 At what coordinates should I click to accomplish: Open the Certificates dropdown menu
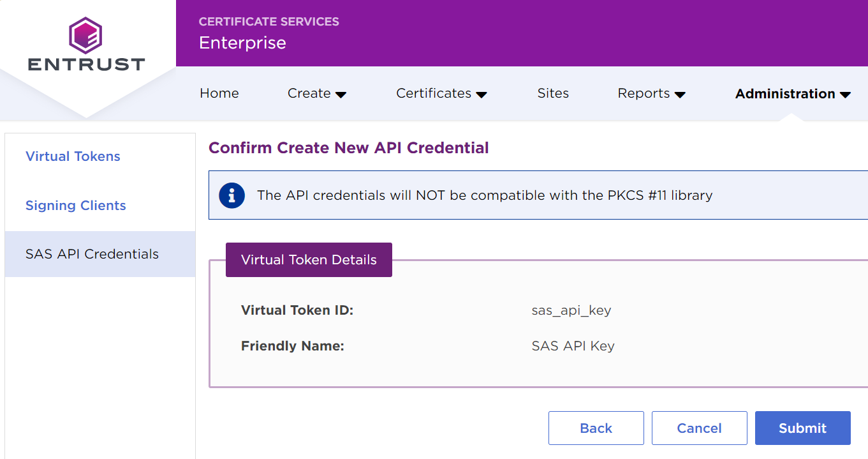441,93
